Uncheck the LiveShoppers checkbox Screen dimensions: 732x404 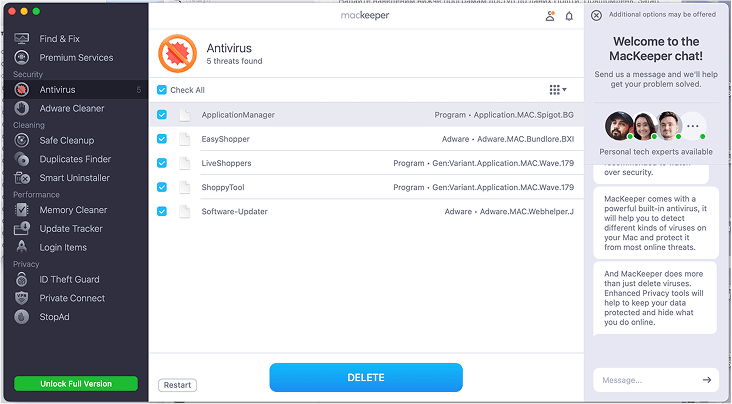pyautogui.click(x=162, y=163)
